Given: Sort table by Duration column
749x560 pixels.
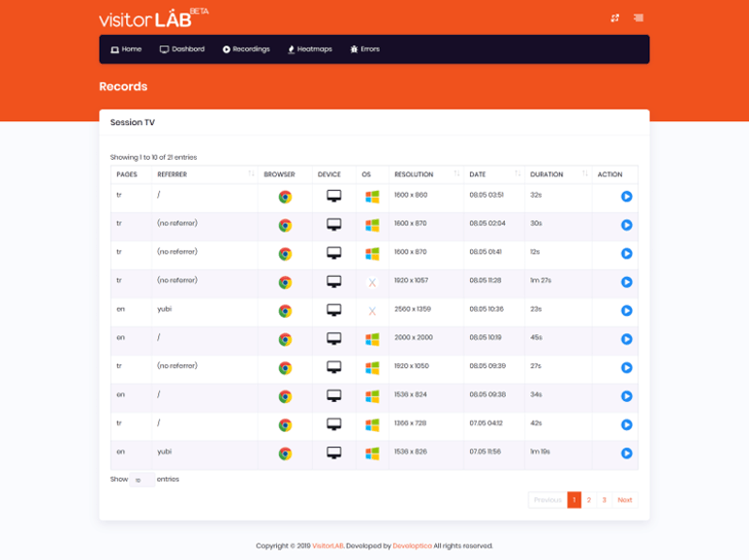Looking at the screenshot, I should click(584, 174).
